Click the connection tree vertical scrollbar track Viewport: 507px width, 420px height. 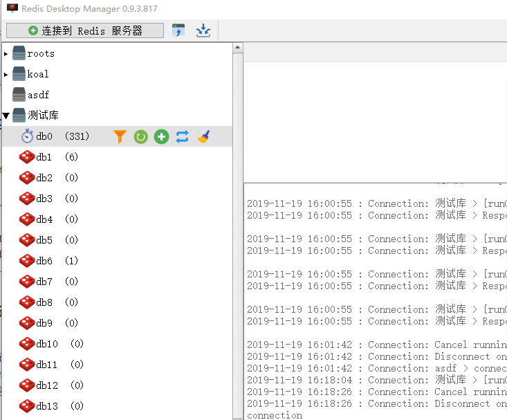238,236
